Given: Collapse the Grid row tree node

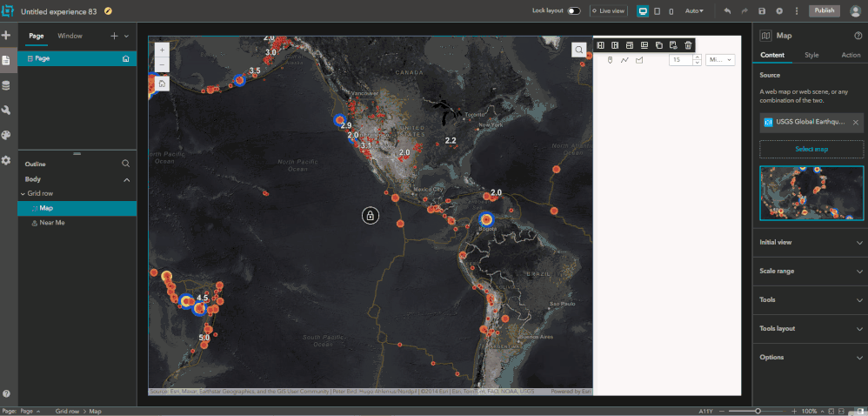Looking at the screenshot, I should click(23, 194).
